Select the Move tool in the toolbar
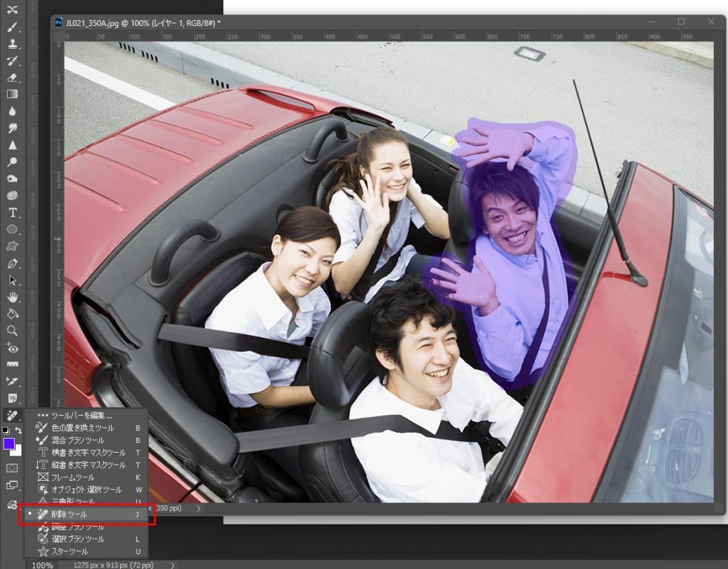Screen dimensions: 728x569 point(11,11)
